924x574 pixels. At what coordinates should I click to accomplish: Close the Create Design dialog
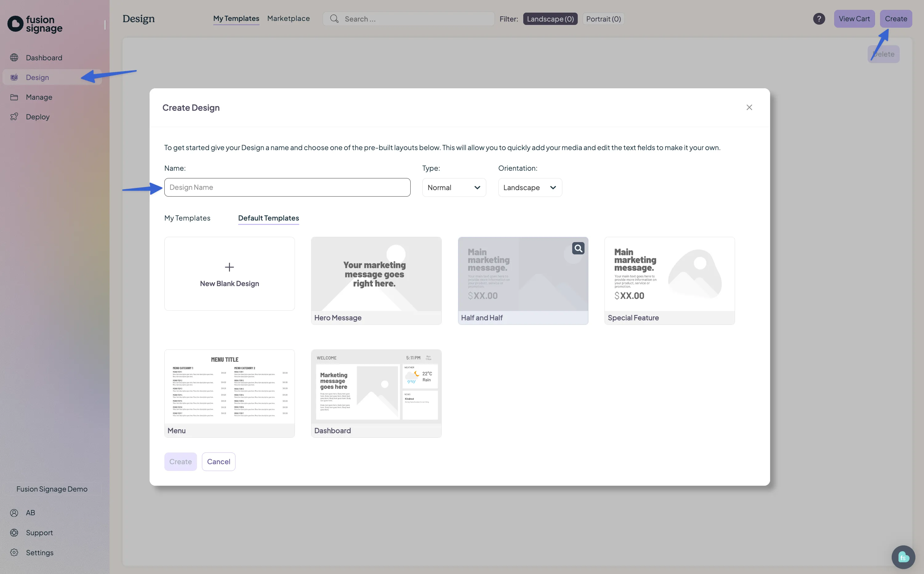(749, 107)
